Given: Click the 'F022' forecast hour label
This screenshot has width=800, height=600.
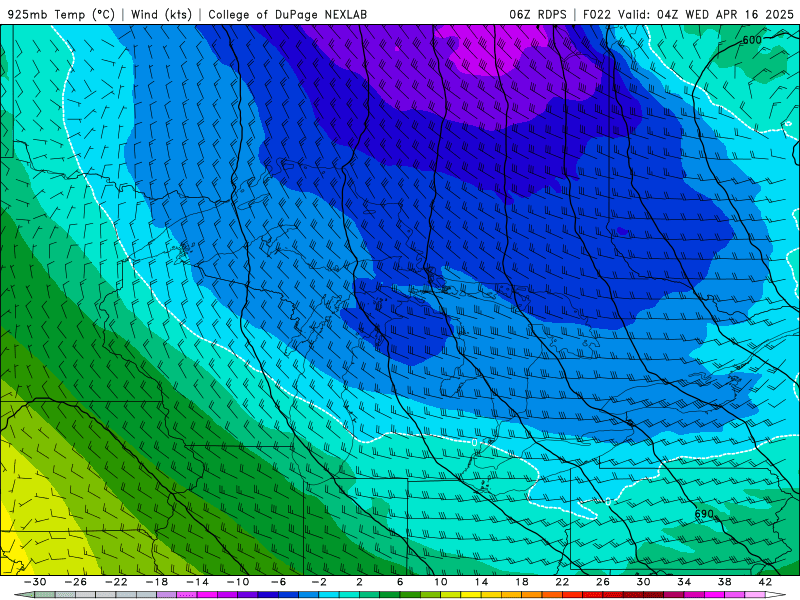Looking at the screenshot, I should 596,14.
